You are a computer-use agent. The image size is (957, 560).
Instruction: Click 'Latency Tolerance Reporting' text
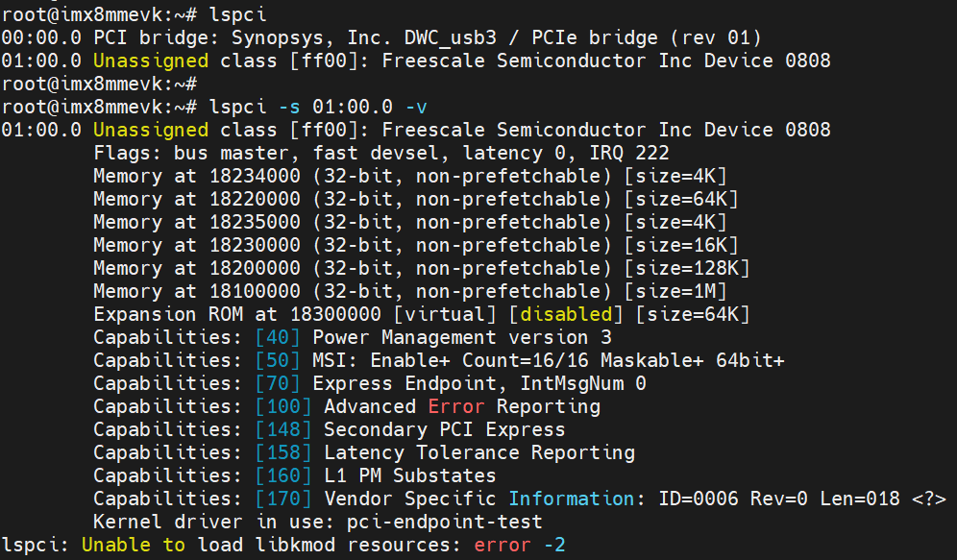(x=478, y=452)
